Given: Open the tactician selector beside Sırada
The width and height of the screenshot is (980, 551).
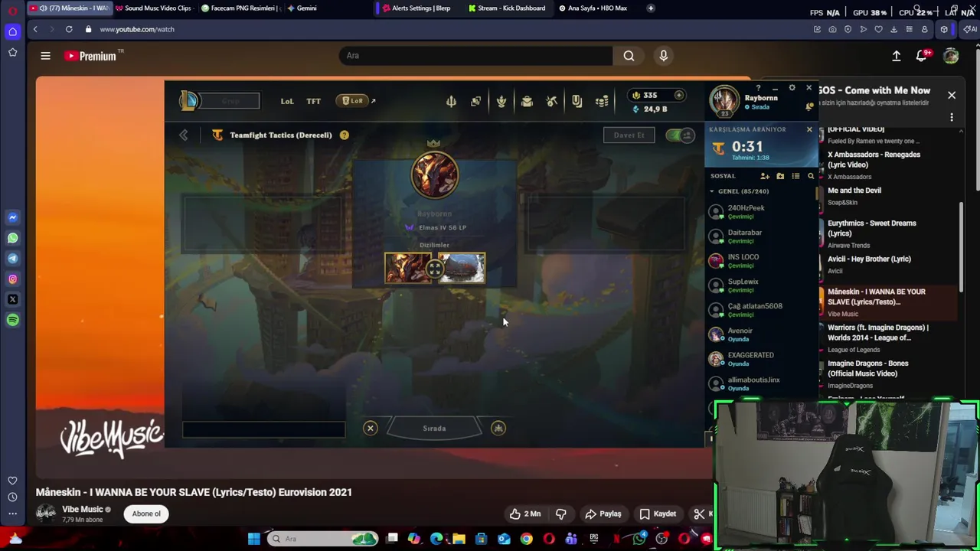Looking at the screenshot, I should click(x=498, y=429).
